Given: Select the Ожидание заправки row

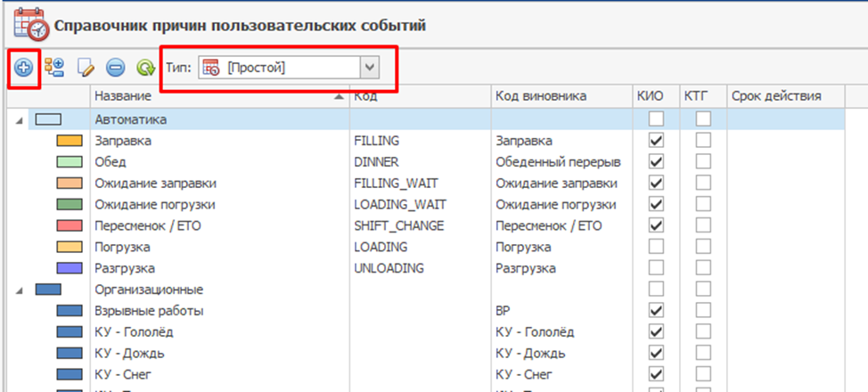Looking at the screenshot, I should pos(155,183).
